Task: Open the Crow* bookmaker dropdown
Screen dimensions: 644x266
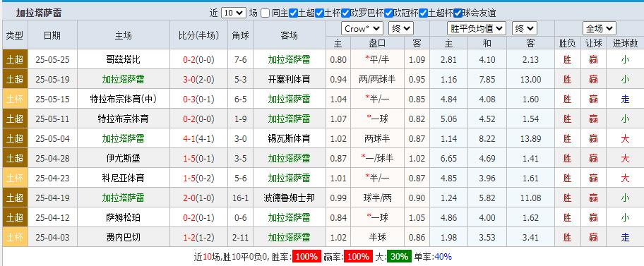Action: 362,29
